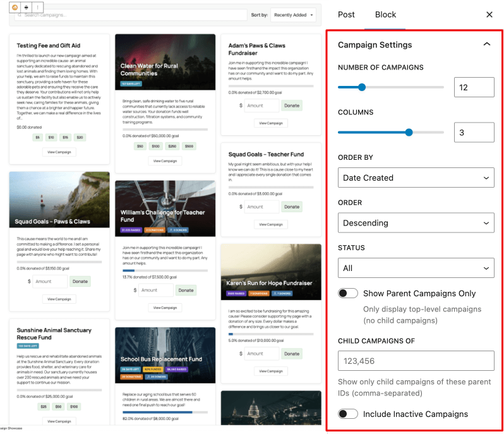Click the block align icon in toolbar

click(26, 7)
